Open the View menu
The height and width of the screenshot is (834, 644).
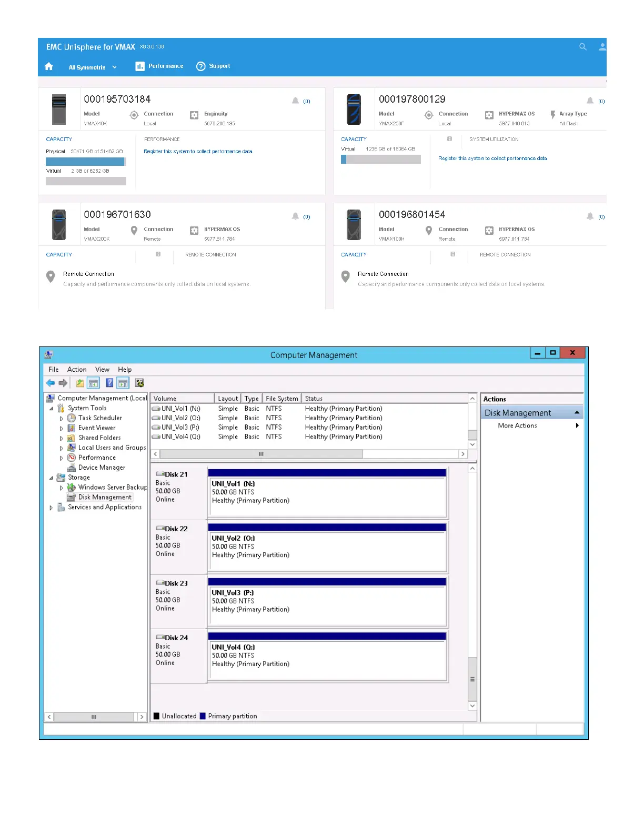pyautogui.click(x=102, y=370)
